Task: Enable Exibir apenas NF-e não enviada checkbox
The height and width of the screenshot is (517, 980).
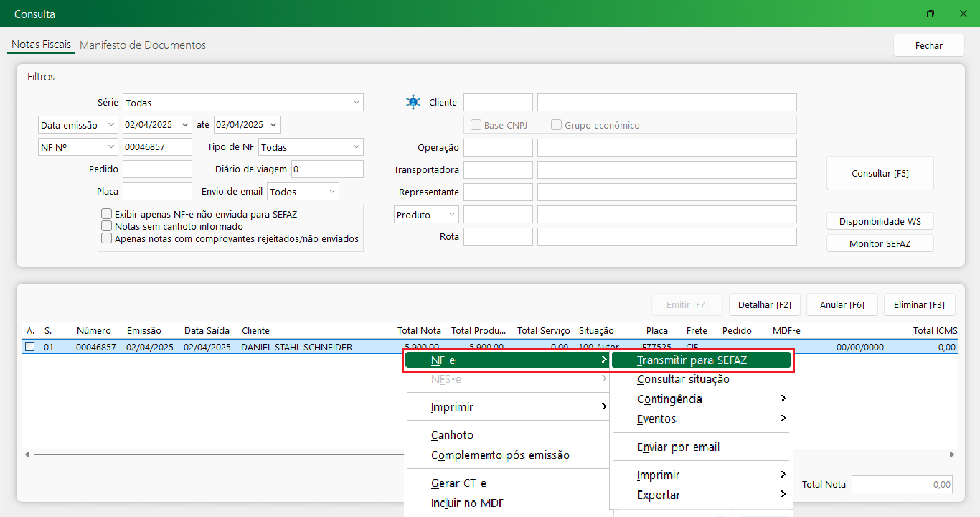Action: (107, 214)
